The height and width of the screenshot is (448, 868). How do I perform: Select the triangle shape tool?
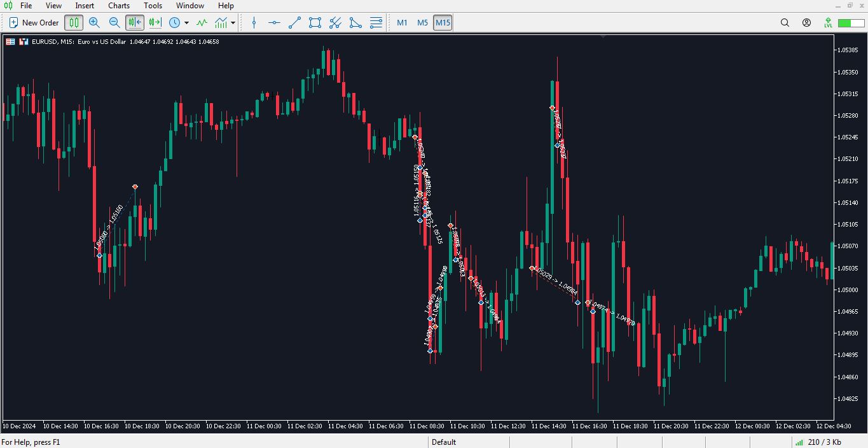(355, 22)
